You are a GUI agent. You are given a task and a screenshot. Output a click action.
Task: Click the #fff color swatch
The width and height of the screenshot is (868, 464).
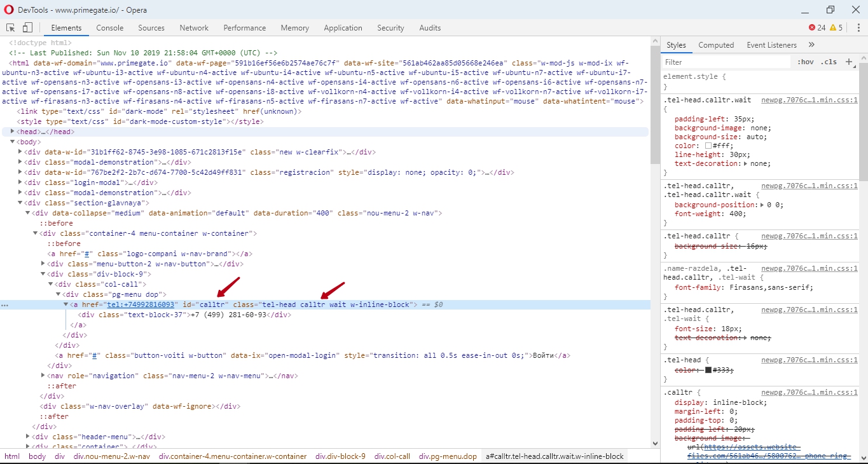(708, 146)
